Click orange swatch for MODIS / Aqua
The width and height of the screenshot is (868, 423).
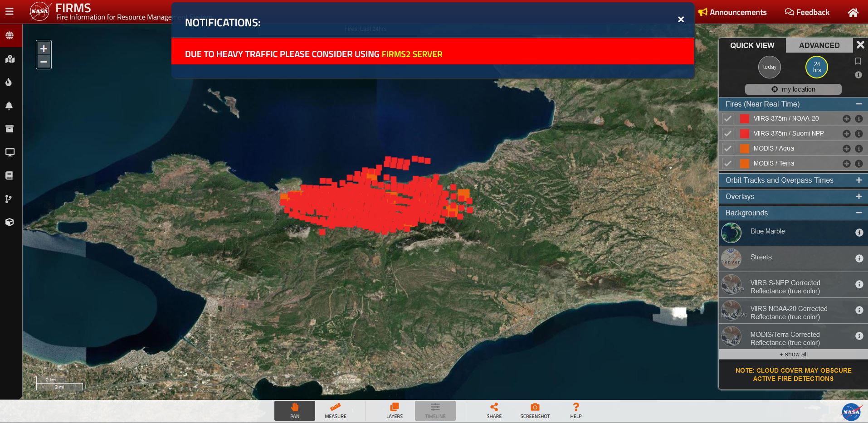(745, 149)
